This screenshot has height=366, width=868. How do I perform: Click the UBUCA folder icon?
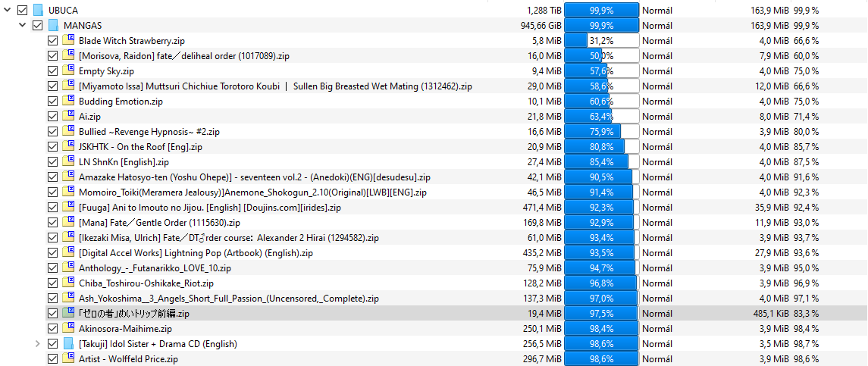coord(38,10)
